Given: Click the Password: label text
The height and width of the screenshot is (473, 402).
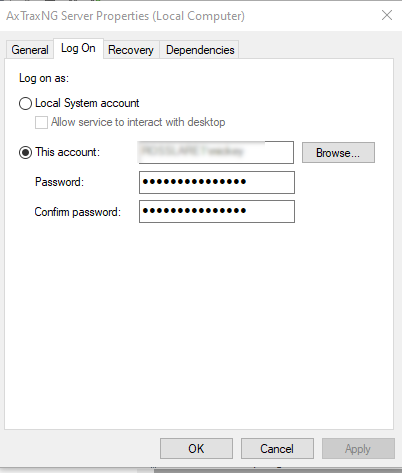Looking at the screenshot, I should (x=59, y=182).
